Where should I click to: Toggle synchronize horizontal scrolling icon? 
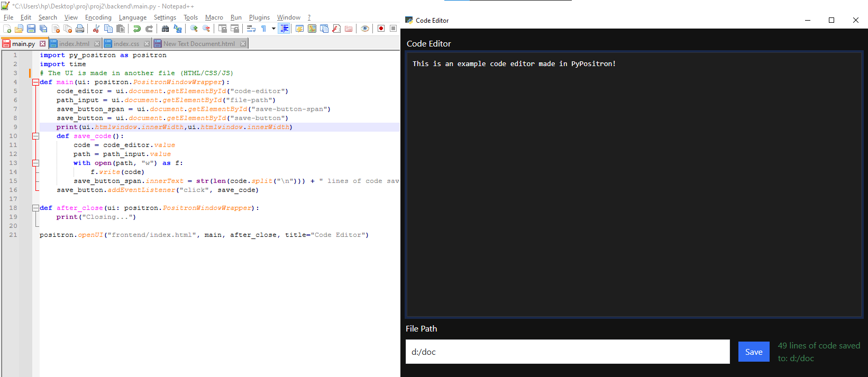click(x=235, y=29)
